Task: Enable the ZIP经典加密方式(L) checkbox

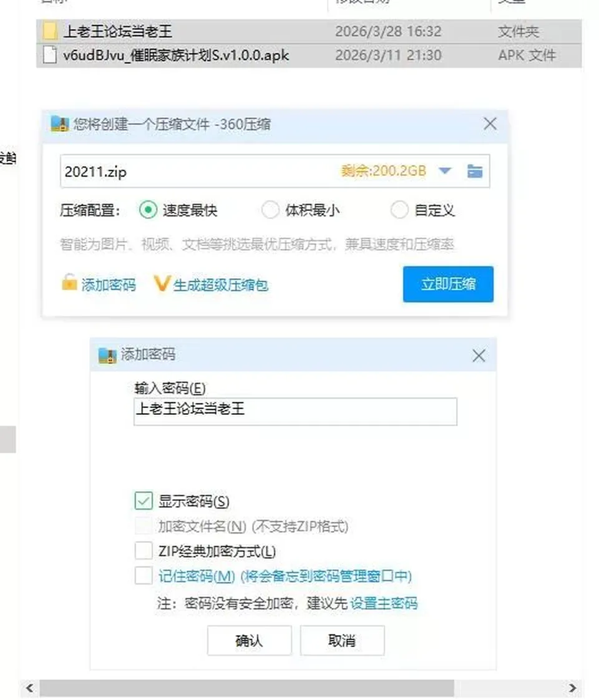Action: [144, 551]
